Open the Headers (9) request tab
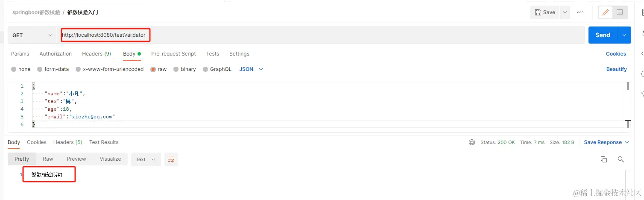Screen dimensions: 644x200 click(x=97, y=54)
